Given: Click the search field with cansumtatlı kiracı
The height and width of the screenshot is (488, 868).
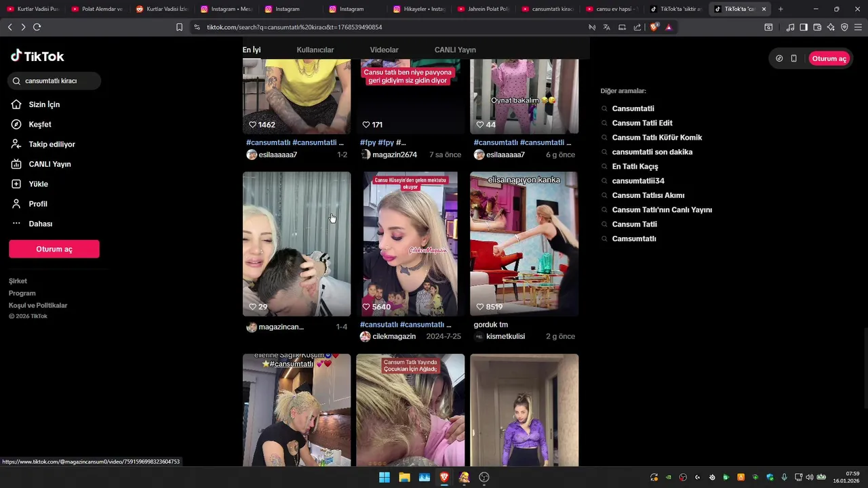Looking at the screenshot, I should coord(54,81).
